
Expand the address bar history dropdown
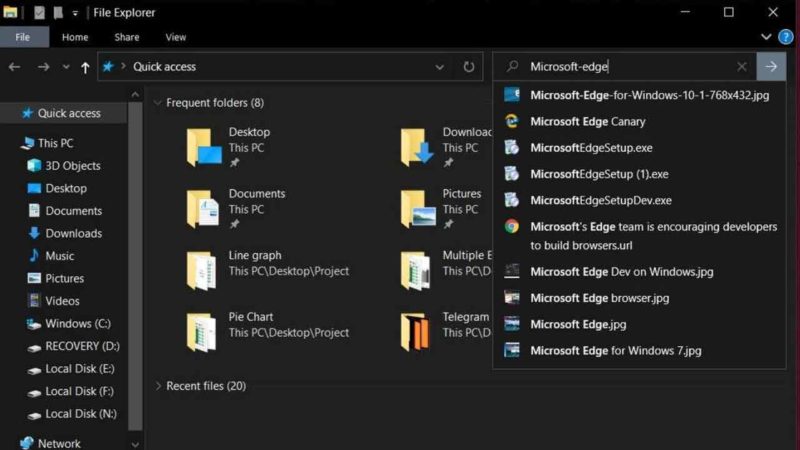tap(439, 67)
